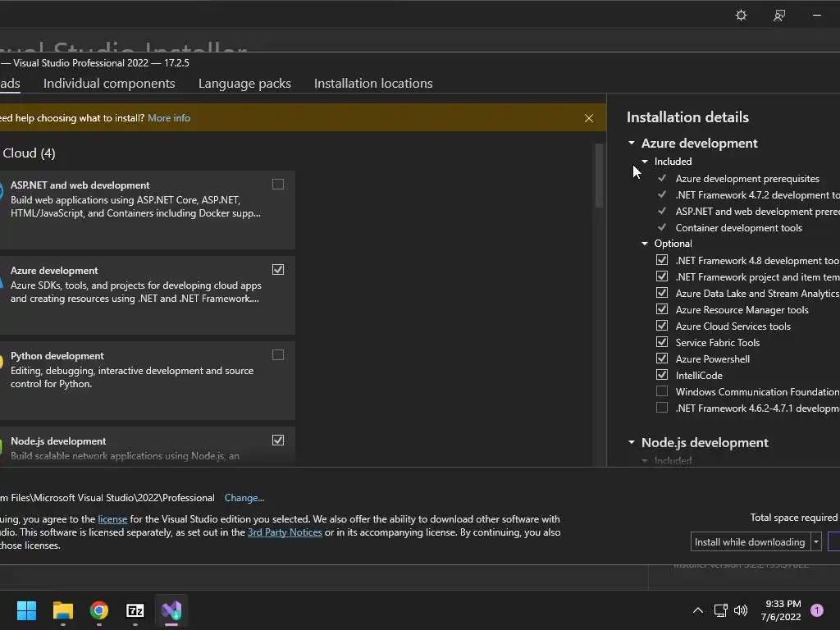This screenshot has width=840, height=630.
Task: Collapse the Optional components list
Action: point(645,243)
